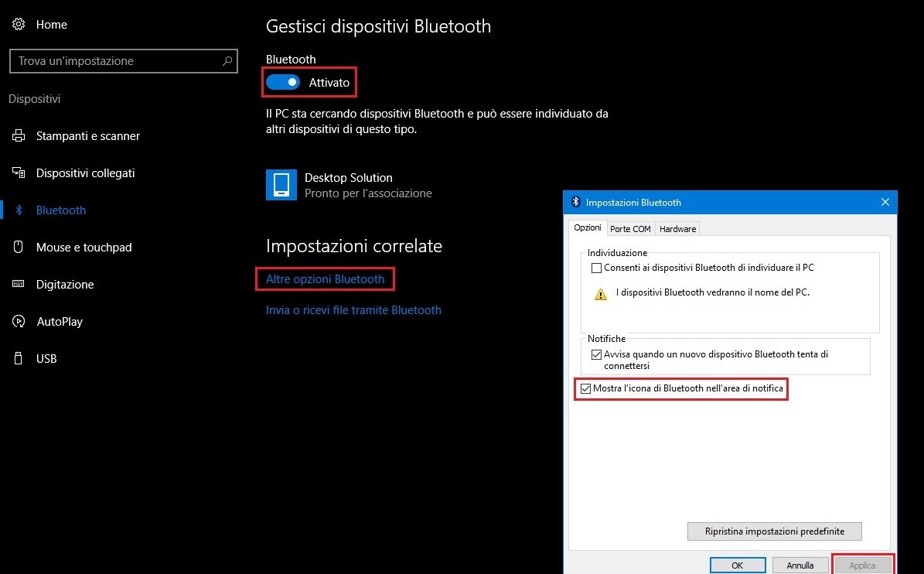
Task: Uncheck Avvisa quando un nuovo dispositivo checkbox
Action: pos(596,354)
